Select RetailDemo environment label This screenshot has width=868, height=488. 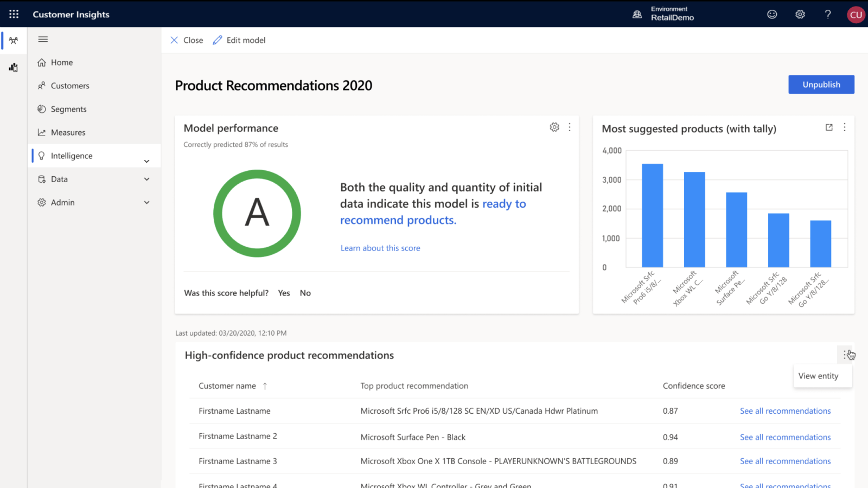click(x=672, y=18)
